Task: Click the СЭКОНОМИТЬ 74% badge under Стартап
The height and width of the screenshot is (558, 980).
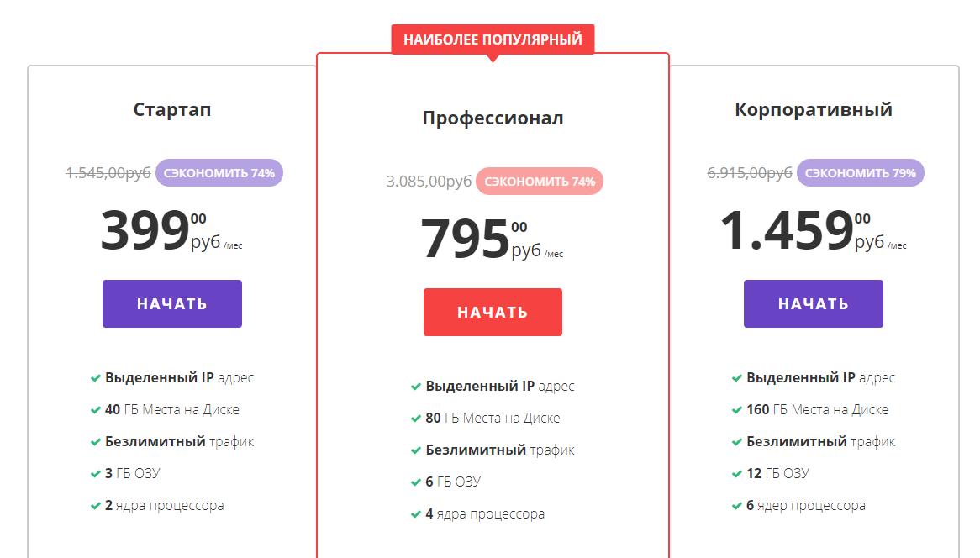Action: point(219,173)
